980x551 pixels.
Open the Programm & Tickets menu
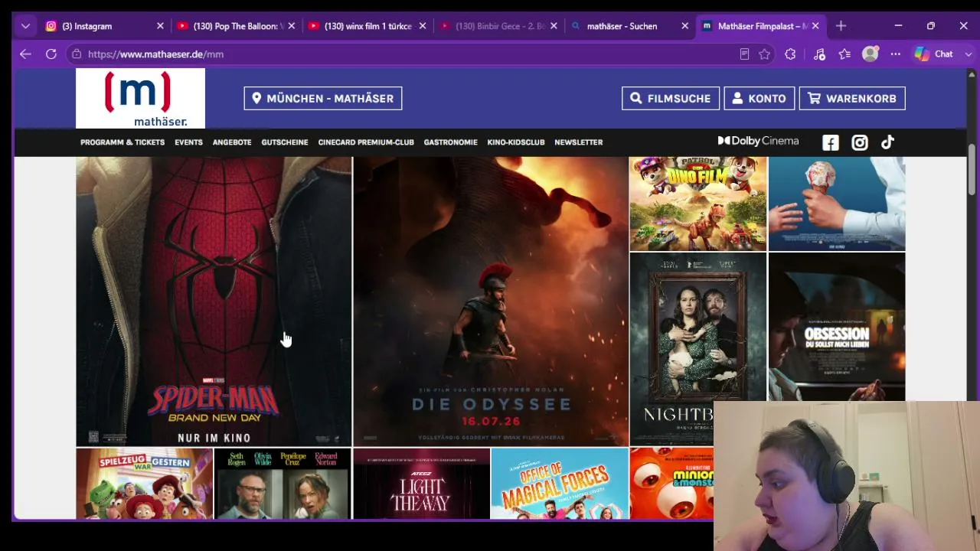pyautogui.click(x=122, y=142)
